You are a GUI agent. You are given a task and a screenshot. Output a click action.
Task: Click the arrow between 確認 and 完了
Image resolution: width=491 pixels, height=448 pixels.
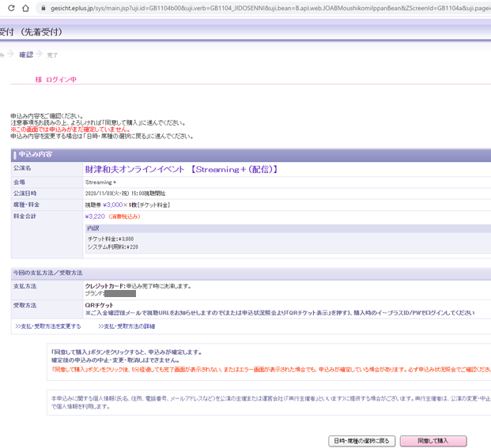click(x=40, y=55)
